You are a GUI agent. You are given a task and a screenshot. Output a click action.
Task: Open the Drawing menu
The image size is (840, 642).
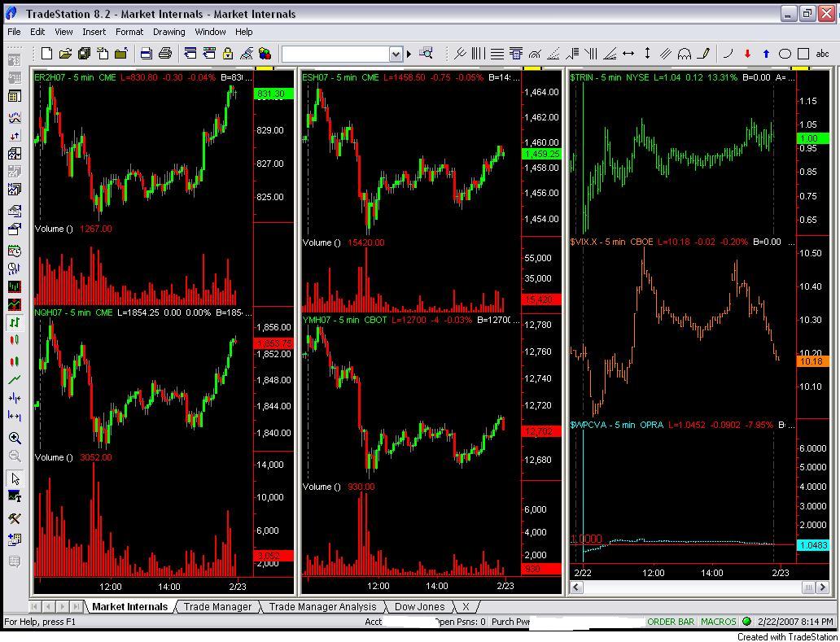coord(169,32)
